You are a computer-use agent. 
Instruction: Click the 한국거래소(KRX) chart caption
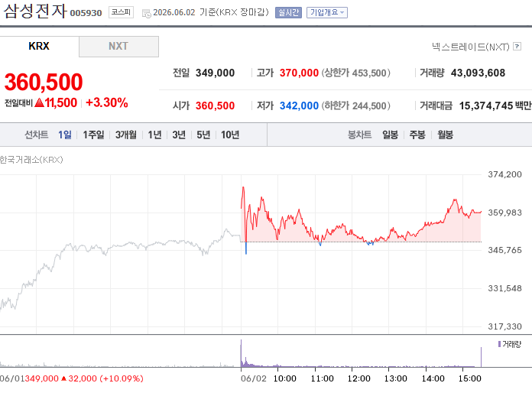pyautogui.click(x=31, y=160)
